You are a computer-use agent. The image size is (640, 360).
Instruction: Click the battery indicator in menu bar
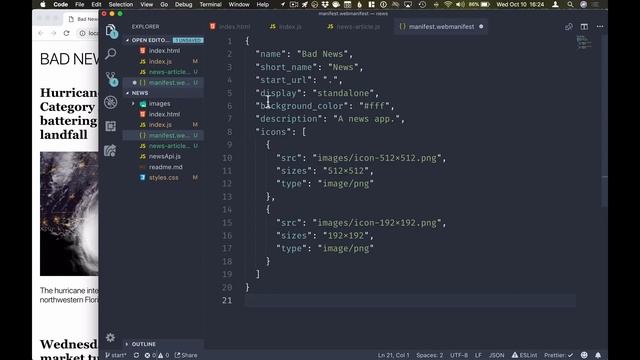click(479, 4)
